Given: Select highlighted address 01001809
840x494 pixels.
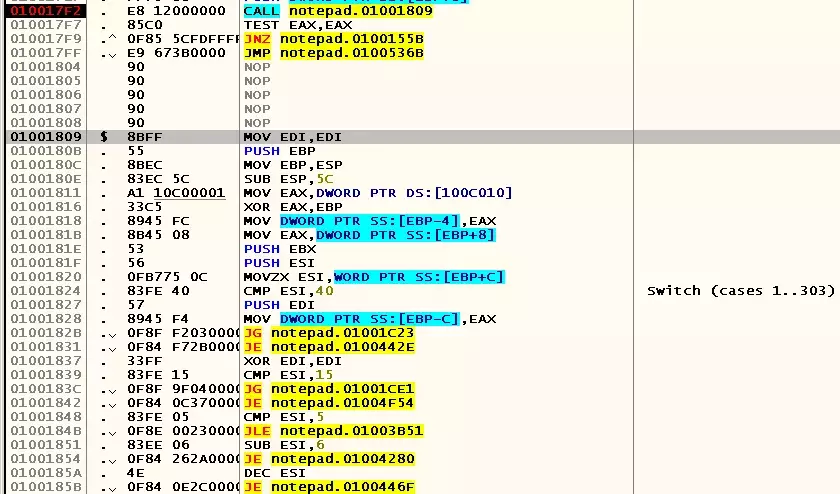Looking at the screenshot, I should point(46,137).
